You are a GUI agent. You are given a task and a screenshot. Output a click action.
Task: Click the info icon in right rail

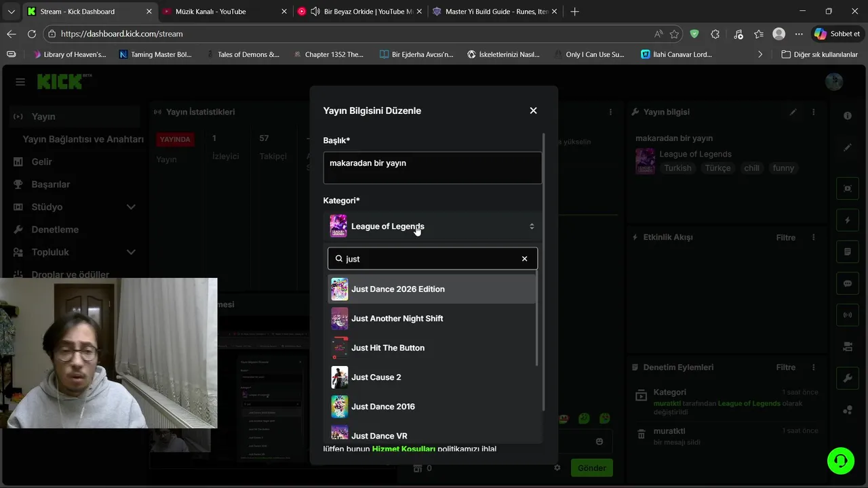pos(847,116)
